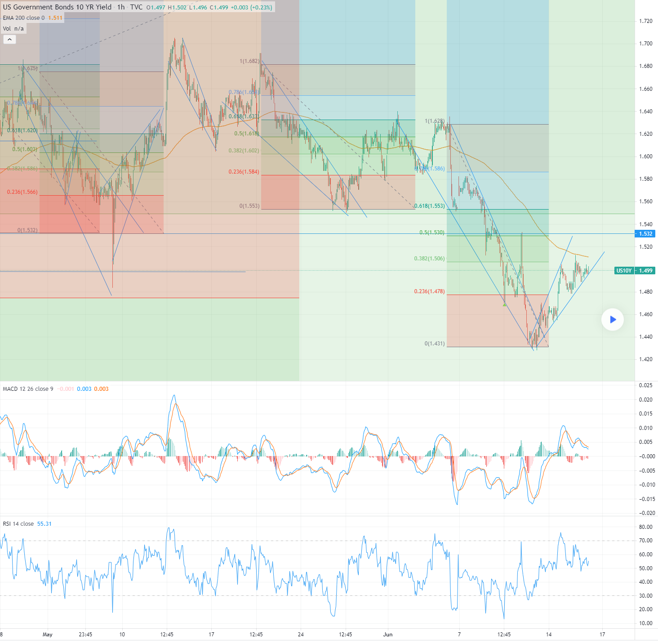Select the 0(1.431) Fibonacci level label
The height and width of the screenshot is (644, 658).
[x=434, y=344]
